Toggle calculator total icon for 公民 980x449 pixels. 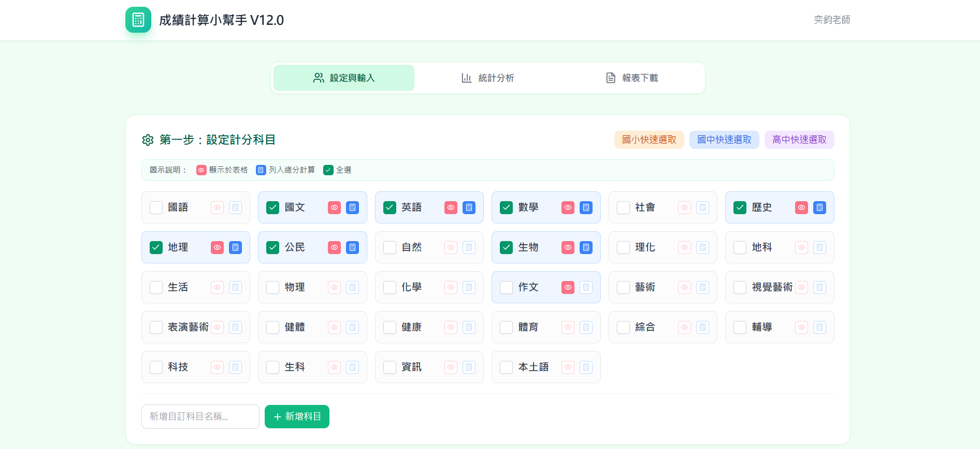click(352, 247)
